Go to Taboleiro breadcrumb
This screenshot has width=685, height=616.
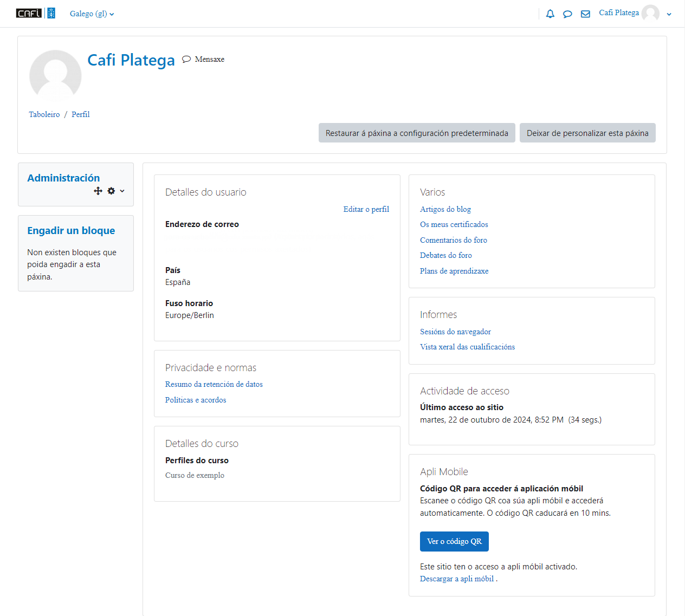pyautogui.click(x=44, y=114)
